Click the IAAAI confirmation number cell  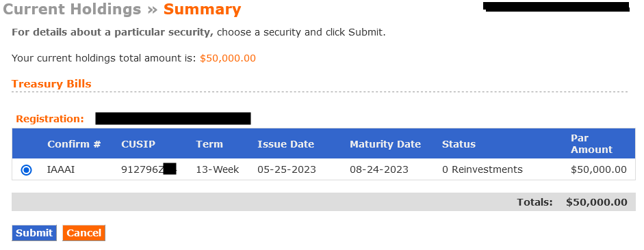[x=61, y=169]
